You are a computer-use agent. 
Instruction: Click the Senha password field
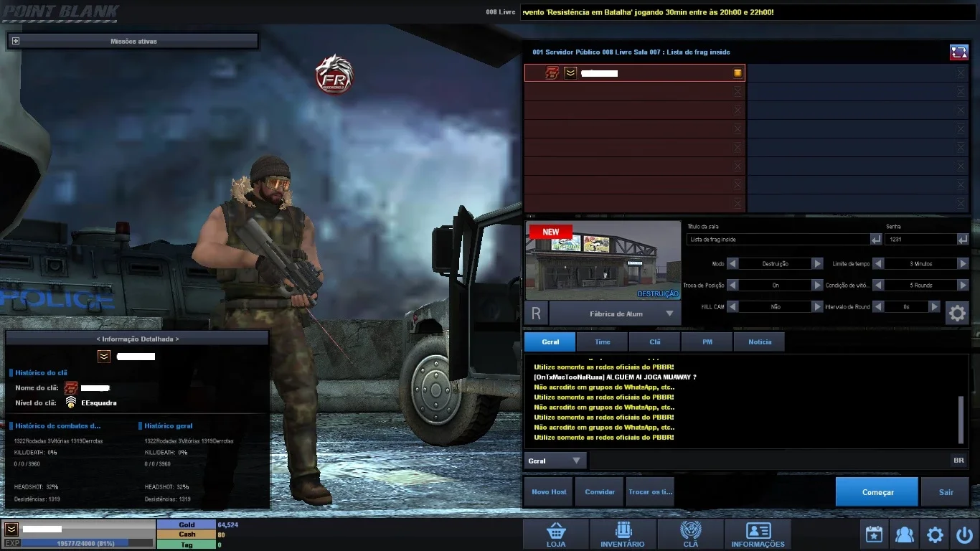(x=920, y=239)
